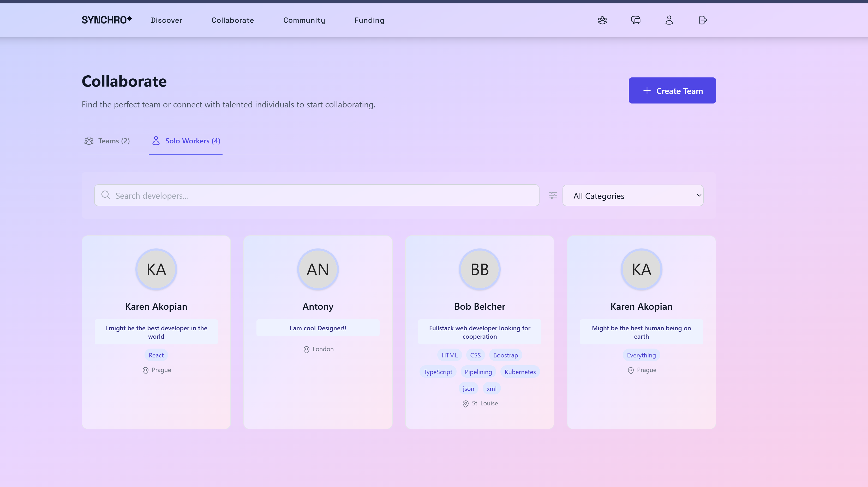
Task: Click the location pin beside London
Action: tap(306, 350)
